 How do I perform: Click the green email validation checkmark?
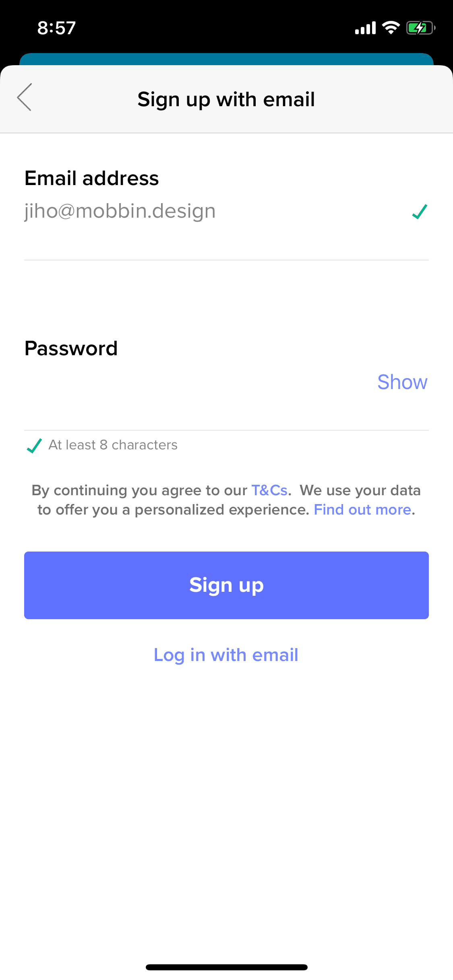[x=420, y=212]
